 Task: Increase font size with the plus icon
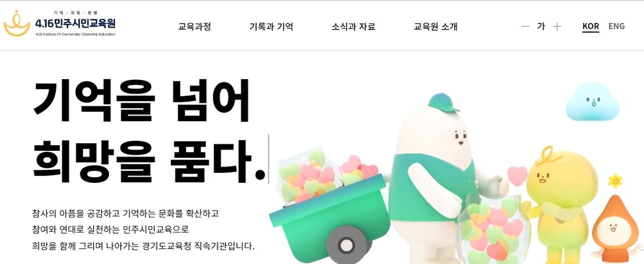[x=557, y=26]
